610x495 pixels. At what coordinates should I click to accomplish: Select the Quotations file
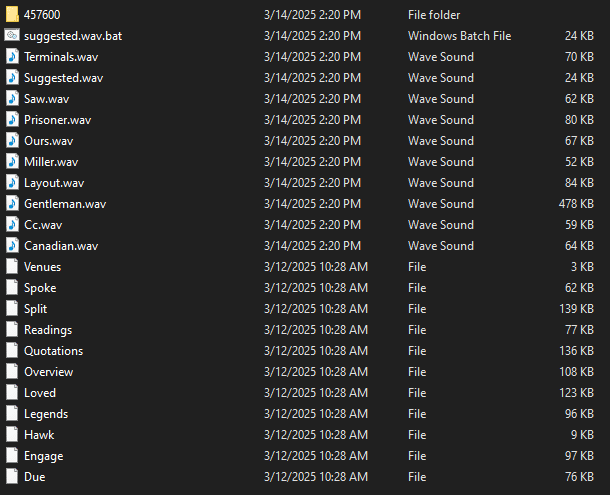tap(54, 351)
